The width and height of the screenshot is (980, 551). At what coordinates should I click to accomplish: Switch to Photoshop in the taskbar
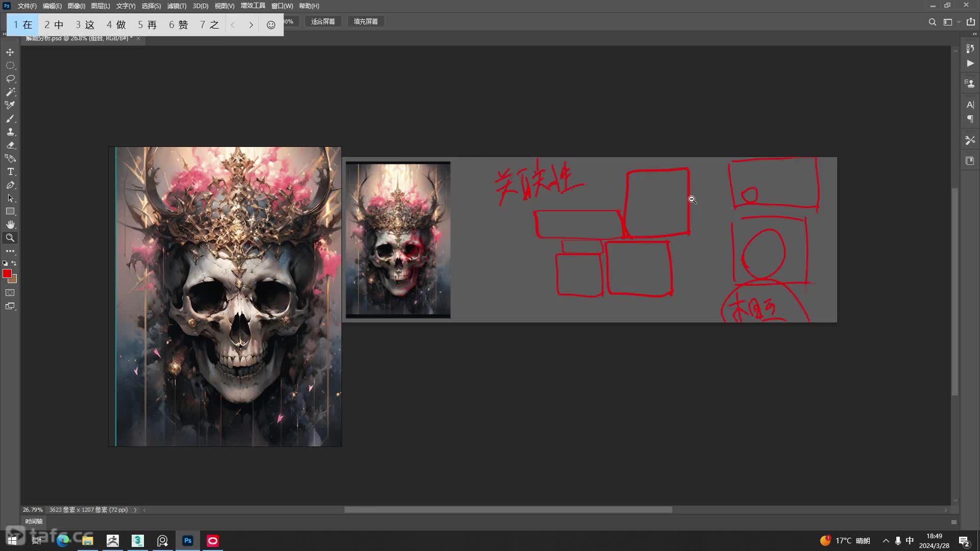[188, 540]
